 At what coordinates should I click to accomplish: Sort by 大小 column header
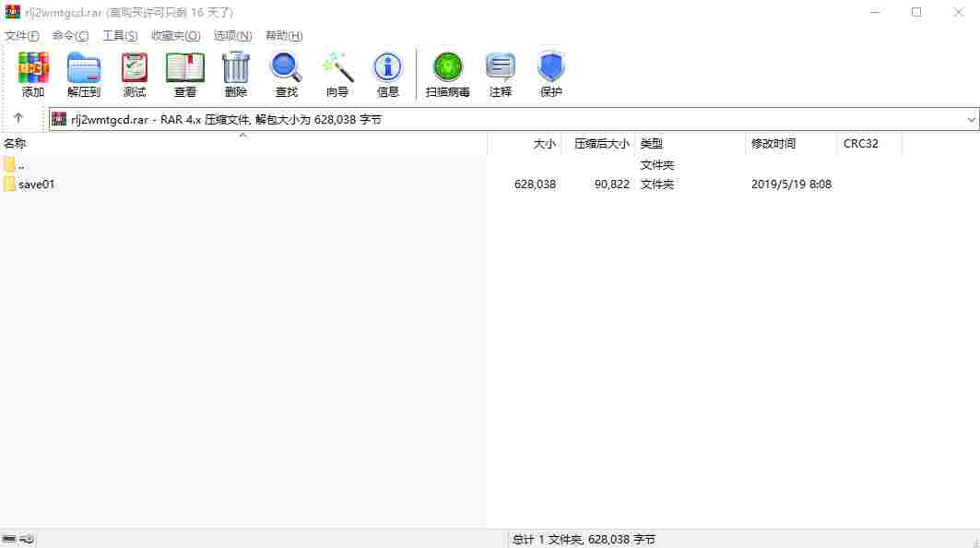tap(525, 143)
